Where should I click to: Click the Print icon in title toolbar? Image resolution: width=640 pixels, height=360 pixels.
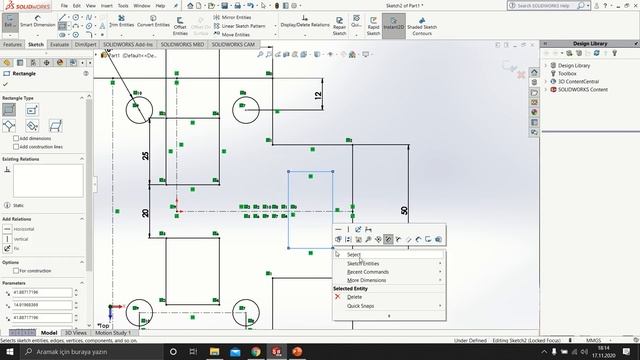237,6
